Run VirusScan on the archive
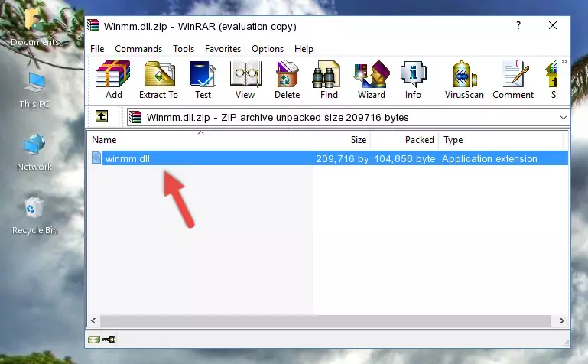588x364 pixels. coord(464,80)
